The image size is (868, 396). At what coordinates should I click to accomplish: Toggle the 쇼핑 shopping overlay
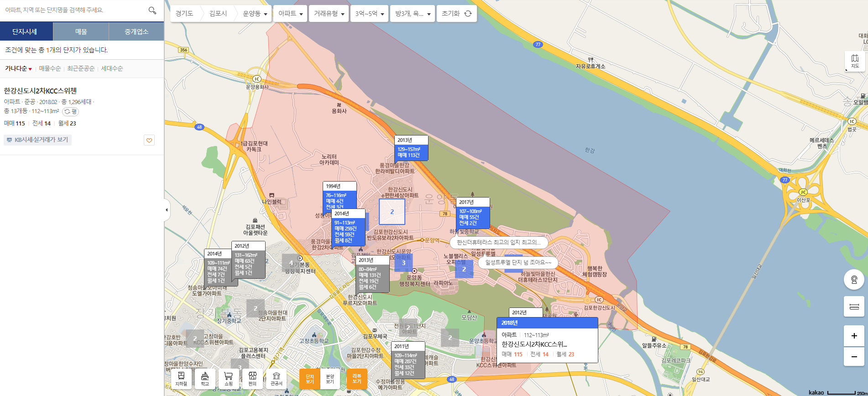pyautogui.click(x=229, y=379)
